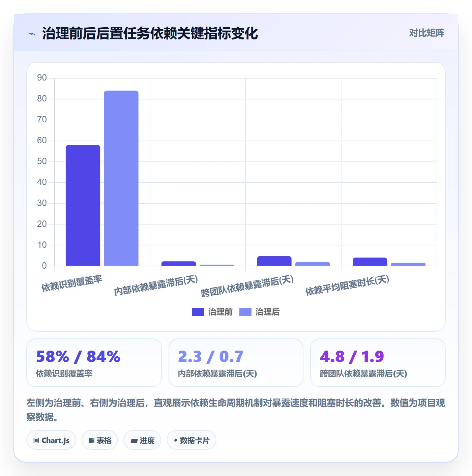Select the 数据卡片 tag chip
Image resolution: width=472 pixels, height=476 pixels.
tap(191, 440)
